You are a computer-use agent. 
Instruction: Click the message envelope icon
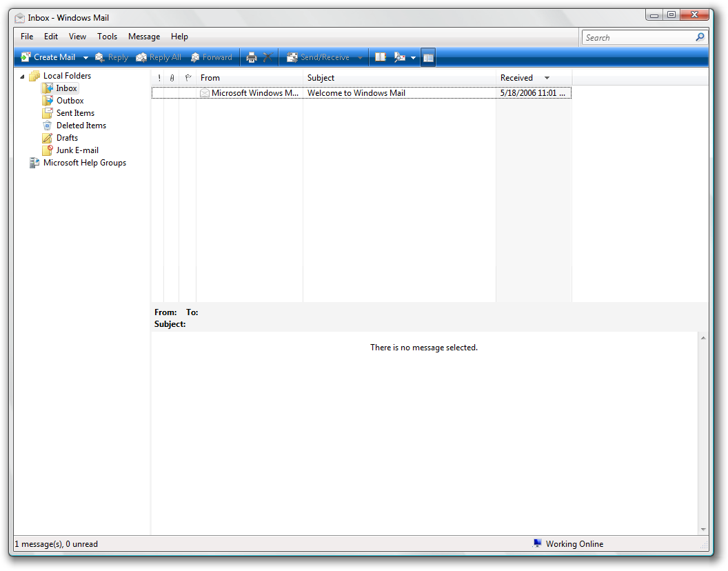(x=204, y=93)
